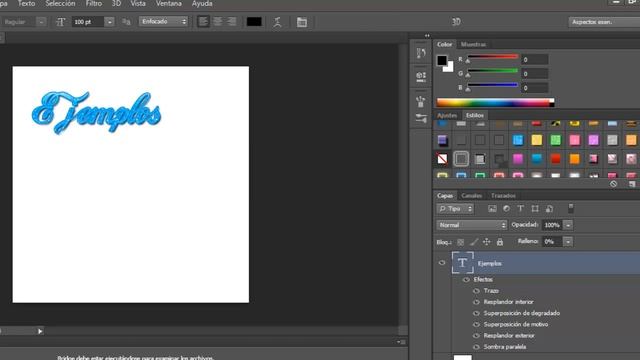
Task: Click the text color swatch in options bar
Action: click(254, 22)
